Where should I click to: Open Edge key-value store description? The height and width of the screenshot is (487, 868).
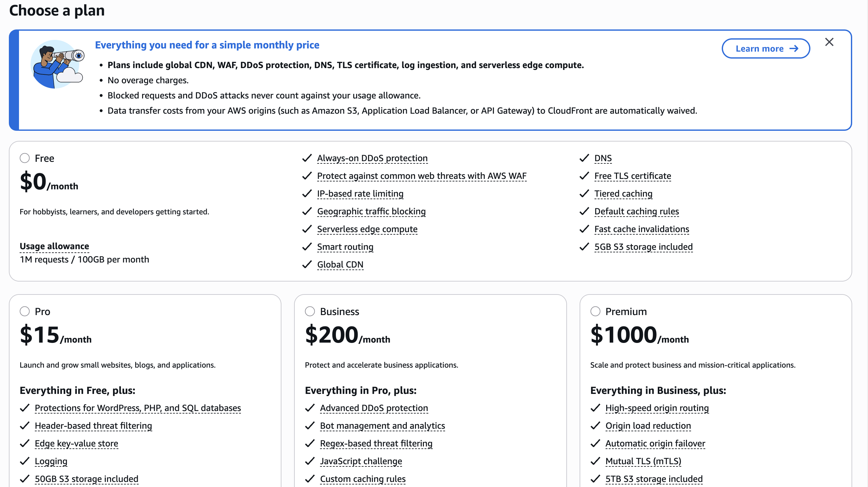[x=77, y=443]
